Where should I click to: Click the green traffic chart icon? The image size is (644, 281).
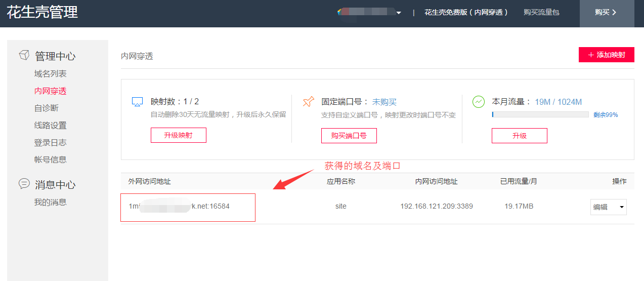coord(478,102)
